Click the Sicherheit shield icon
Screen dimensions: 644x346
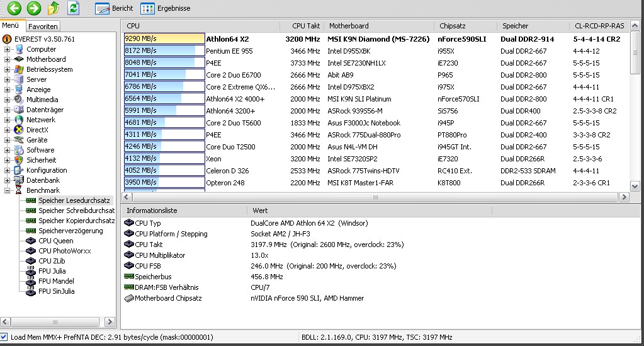tap(19, 160)
